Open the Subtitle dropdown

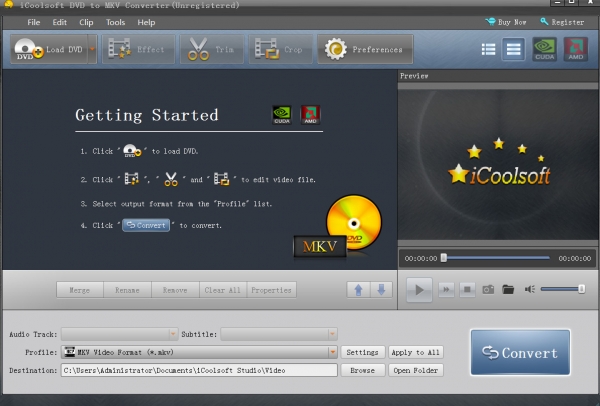click(279, 334)
